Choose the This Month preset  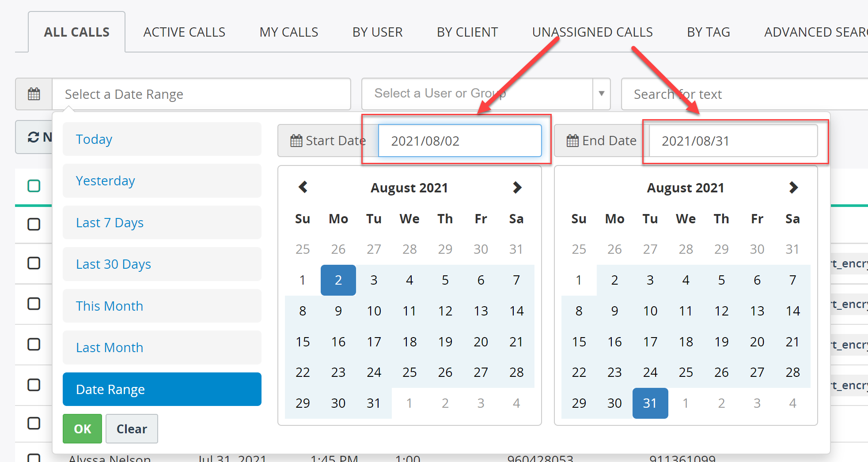pyautogui.click(x=162, y=306)
